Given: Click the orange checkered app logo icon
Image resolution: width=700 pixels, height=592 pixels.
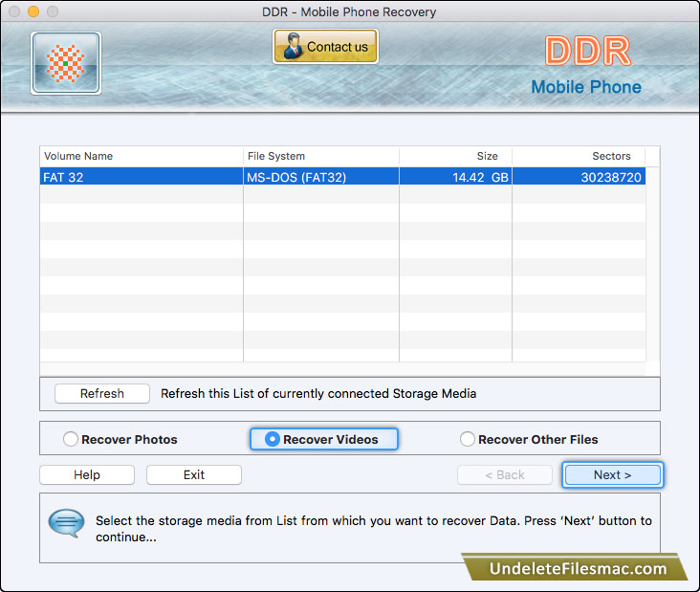Looking at the screenshot, I should click(66, 63).
